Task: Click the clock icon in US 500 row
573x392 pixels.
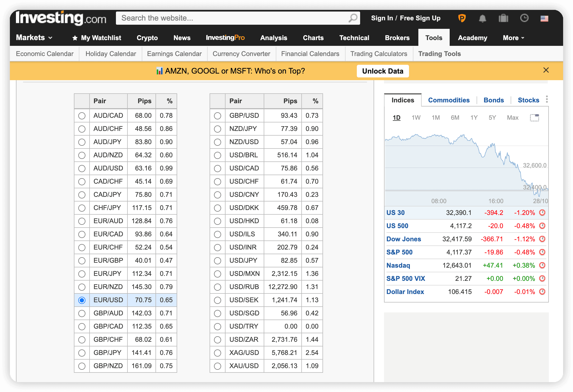Action: (542, 226)
